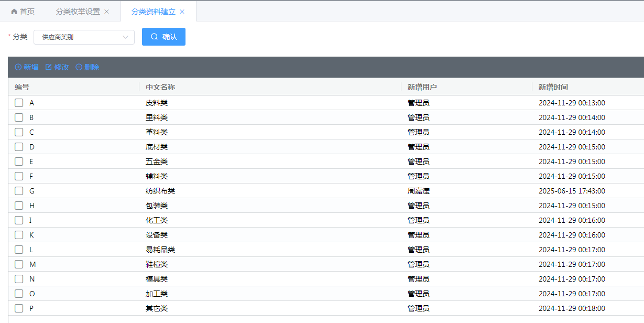Close the 分类枚举设置 tab
This screenshot has width=644, height=323.
point(107,12)
